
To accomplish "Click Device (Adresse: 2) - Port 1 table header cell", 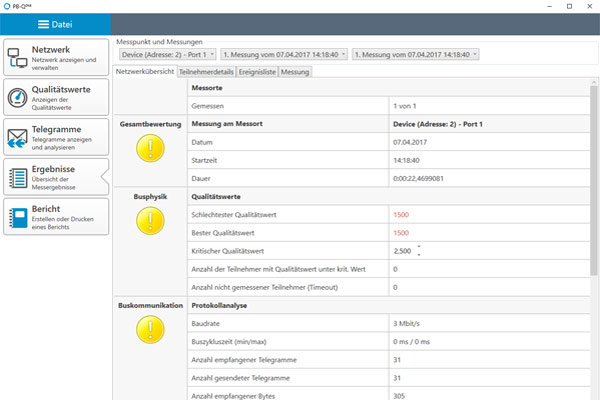I will (x=438, y=124).
